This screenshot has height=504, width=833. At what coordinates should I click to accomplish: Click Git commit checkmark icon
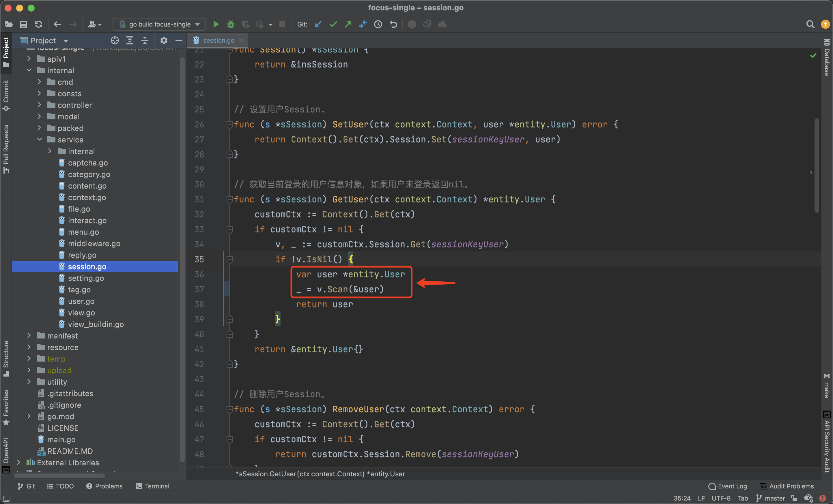coord(333,24)
